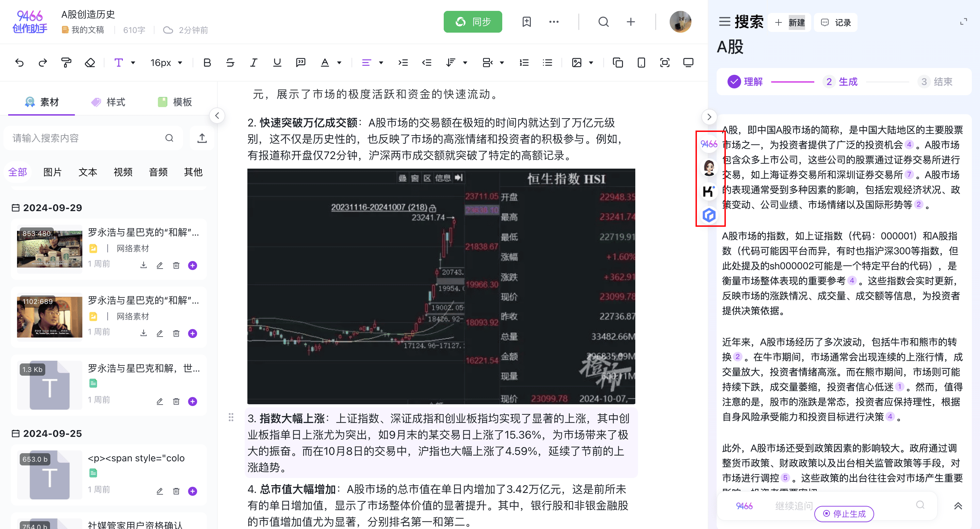
Task: Apply bulleted list formatting
Action: pyautogui.click(x=548, y=63)
